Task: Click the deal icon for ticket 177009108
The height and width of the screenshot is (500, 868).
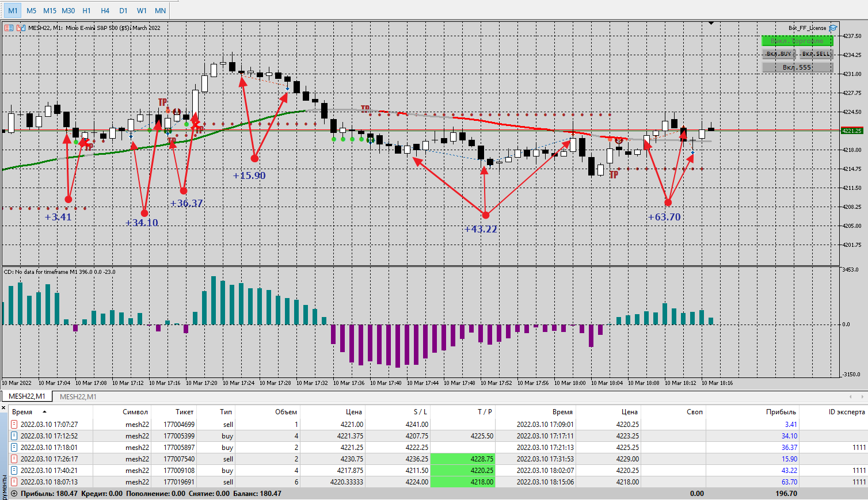Action: (14, 471)
